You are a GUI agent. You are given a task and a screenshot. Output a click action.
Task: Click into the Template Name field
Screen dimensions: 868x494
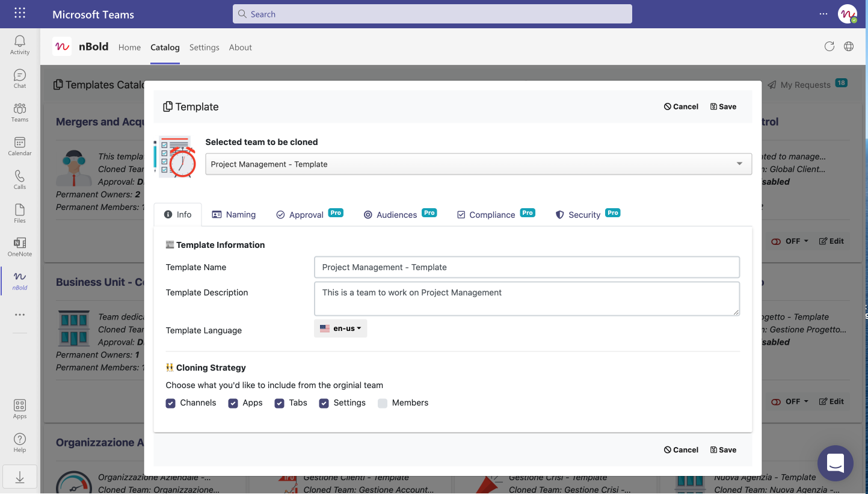point(526,267)
